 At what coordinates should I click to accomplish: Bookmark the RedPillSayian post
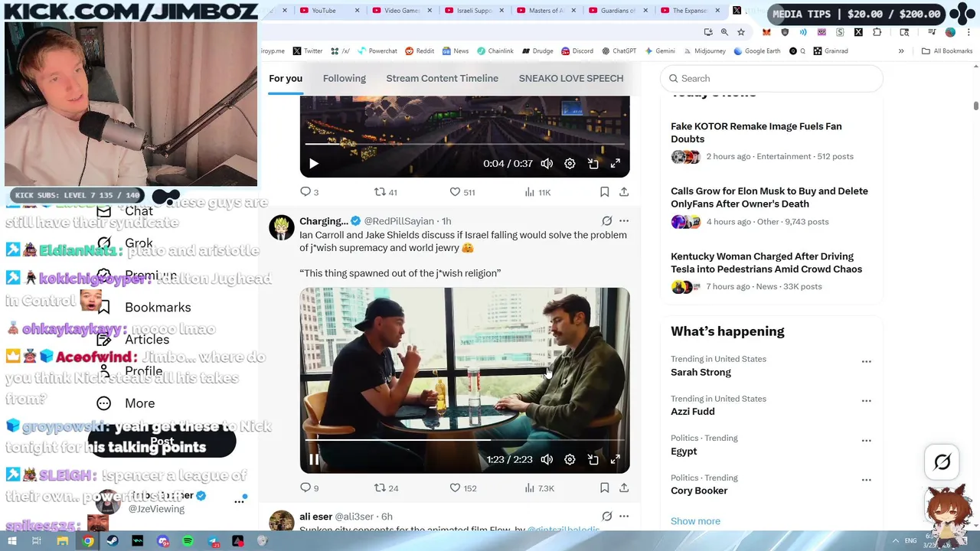click(x=604, y=488)
